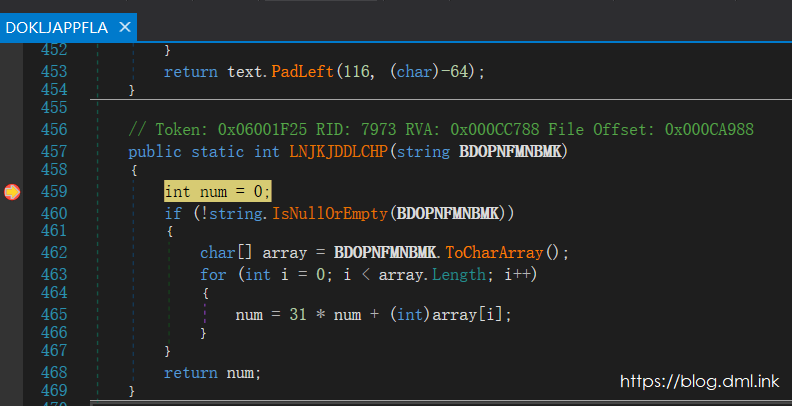Click the 'public static int' modifiers on line 457
The width and height of the screenshot is (792, 406).
[x=190, y=151]
